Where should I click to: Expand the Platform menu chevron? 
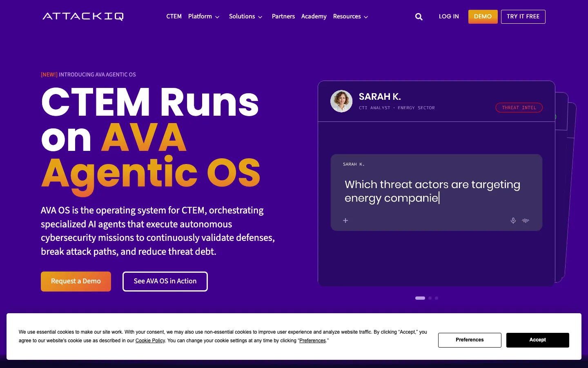[x=217, y=17]
